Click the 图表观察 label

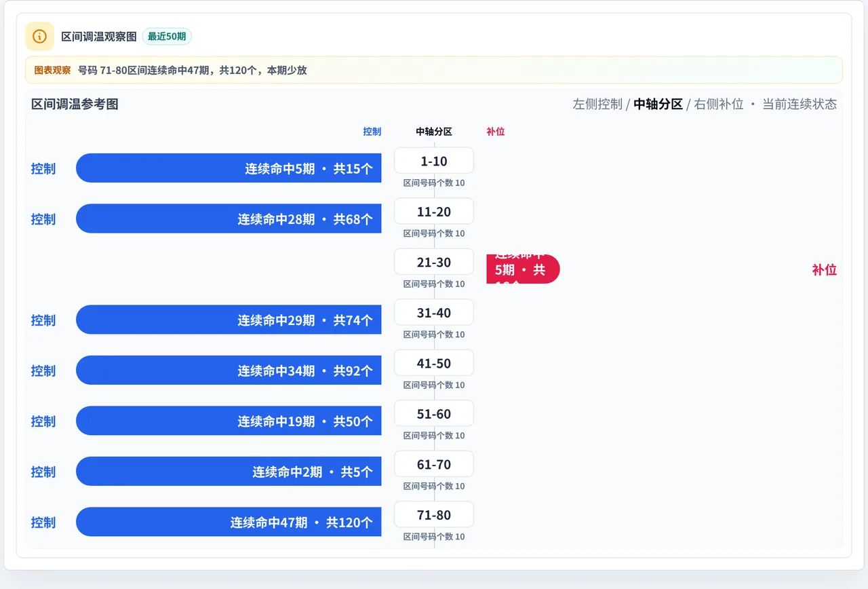click(x=52, y=70)
